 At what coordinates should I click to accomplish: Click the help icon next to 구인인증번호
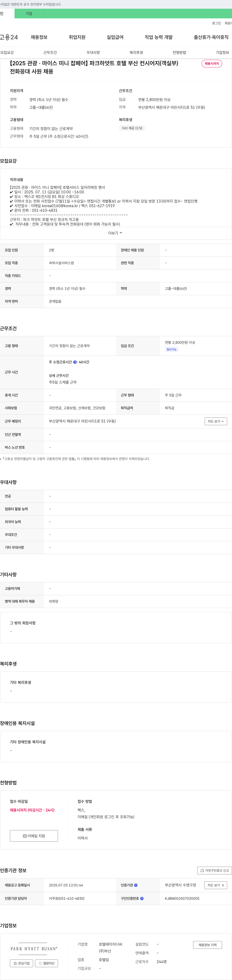pyautogui.click(x=142, y=899)
